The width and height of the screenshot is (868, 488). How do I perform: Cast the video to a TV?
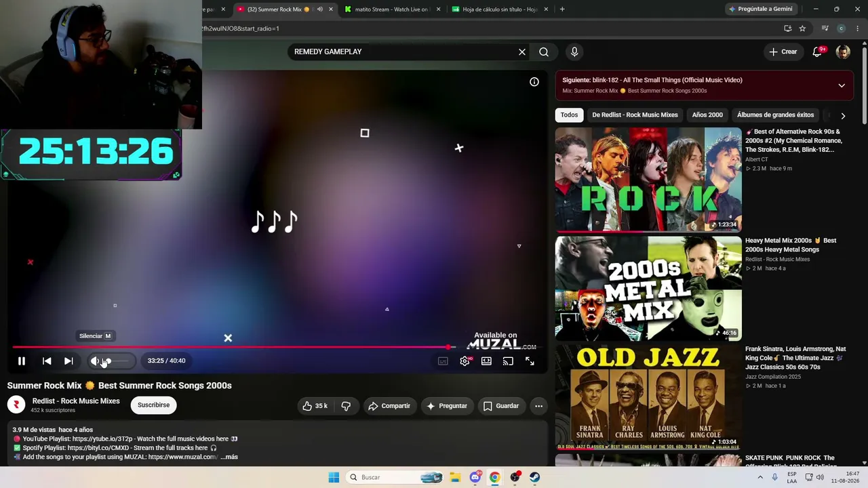click(508, 361)
